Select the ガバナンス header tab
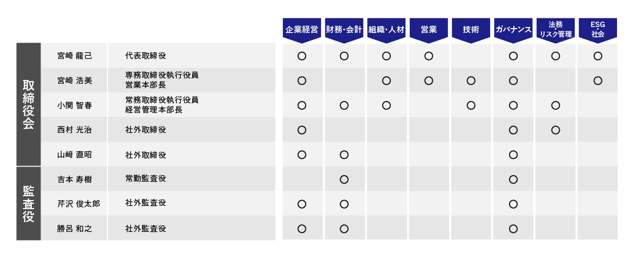Image resolution: width=644 pixels, height=260 pixels. tap(513, 29)
